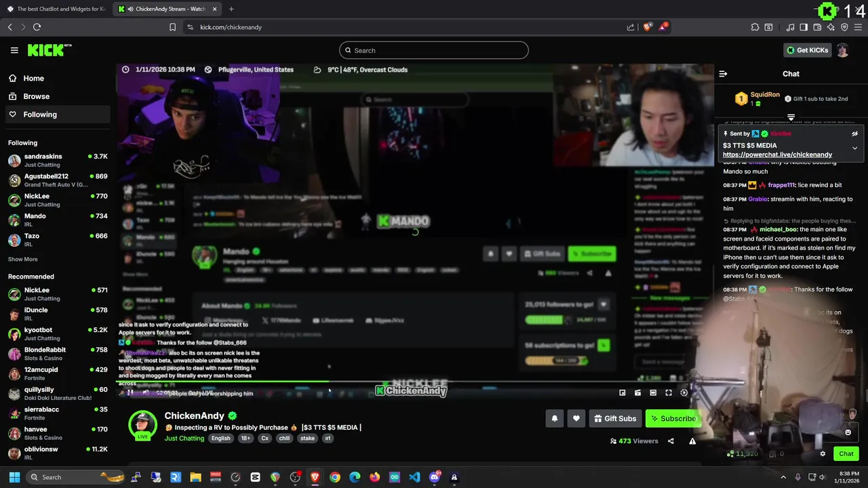Send message with Chat button
Viewport: 868px width, 488px height.
coord(846,454)
